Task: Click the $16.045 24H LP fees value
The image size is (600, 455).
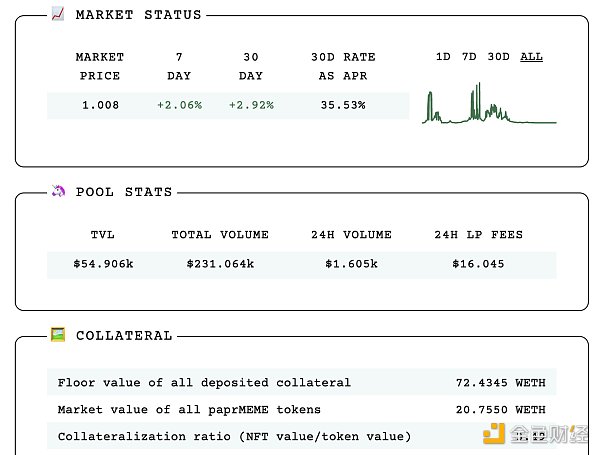Action: [478, 265]
